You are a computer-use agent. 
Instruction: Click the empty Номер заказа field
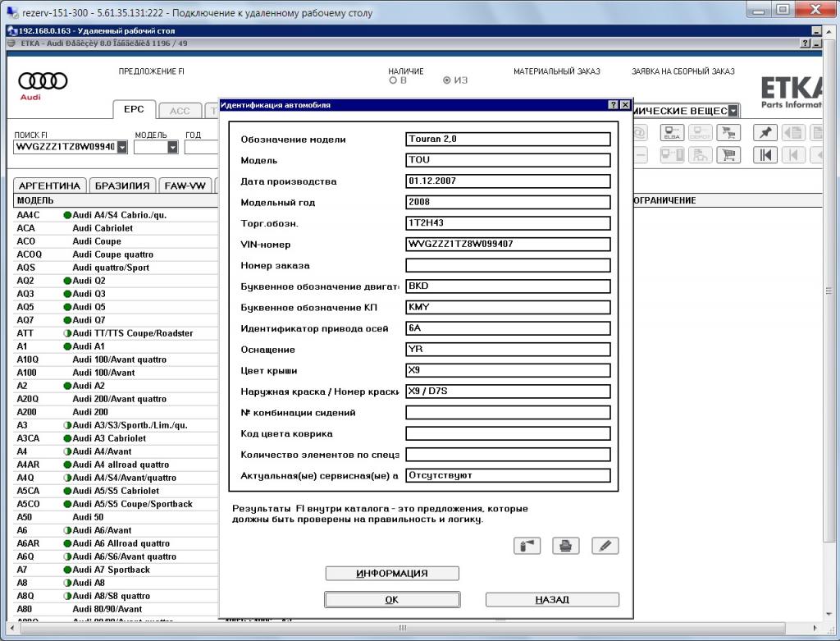point(508,265)
